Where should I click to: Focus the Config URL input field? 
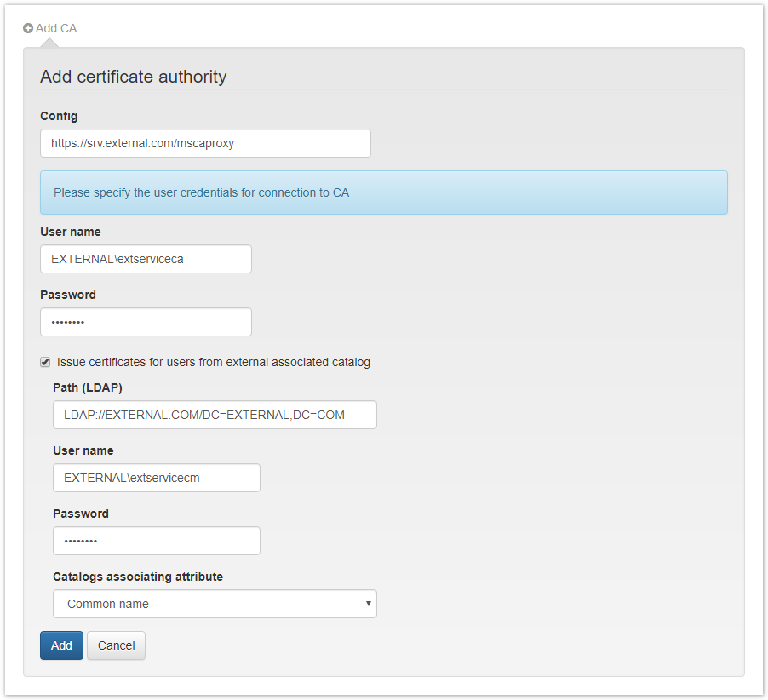(205, 143)
